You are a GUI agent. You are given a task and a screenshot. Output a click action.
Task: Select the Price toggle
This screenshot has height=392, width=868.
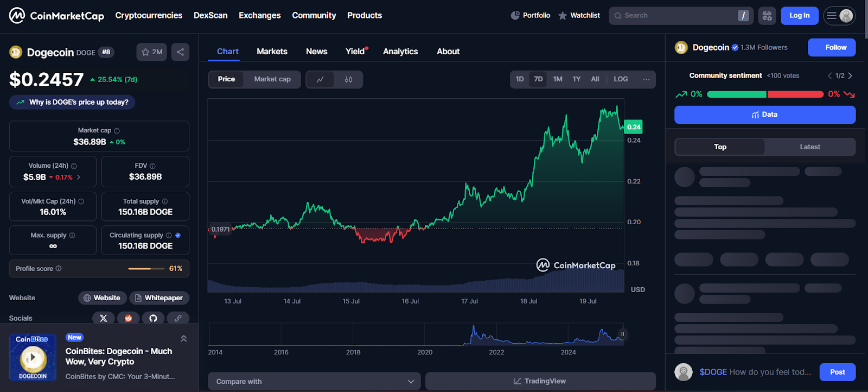click(x=226, y=79)
